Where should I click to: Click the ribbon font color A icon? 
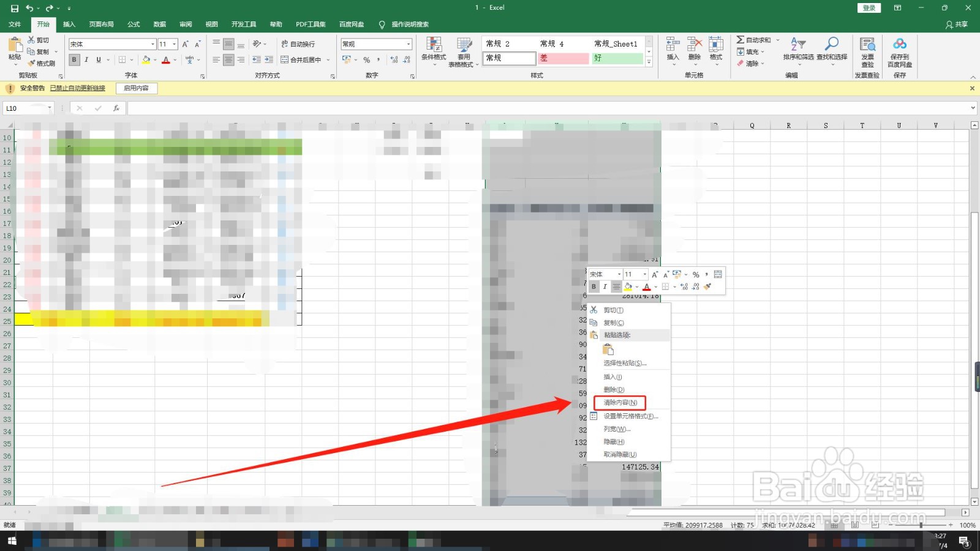(x=166, y=60)
